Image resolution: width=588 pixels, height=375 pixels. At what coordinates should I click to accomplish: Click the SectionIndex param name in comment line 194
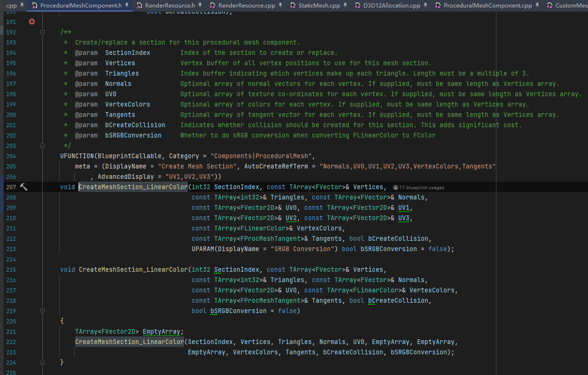coord(128,53)
